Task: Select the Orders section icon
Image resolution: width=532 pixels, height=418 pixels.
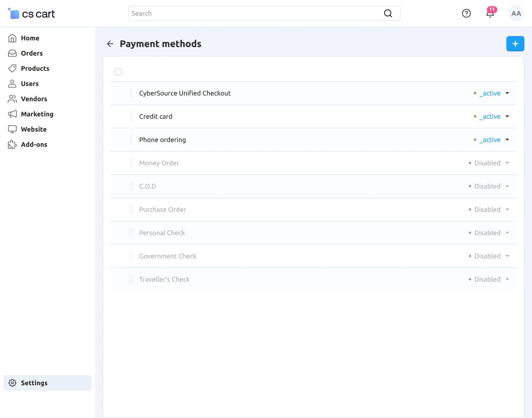Action: point(13,53)
